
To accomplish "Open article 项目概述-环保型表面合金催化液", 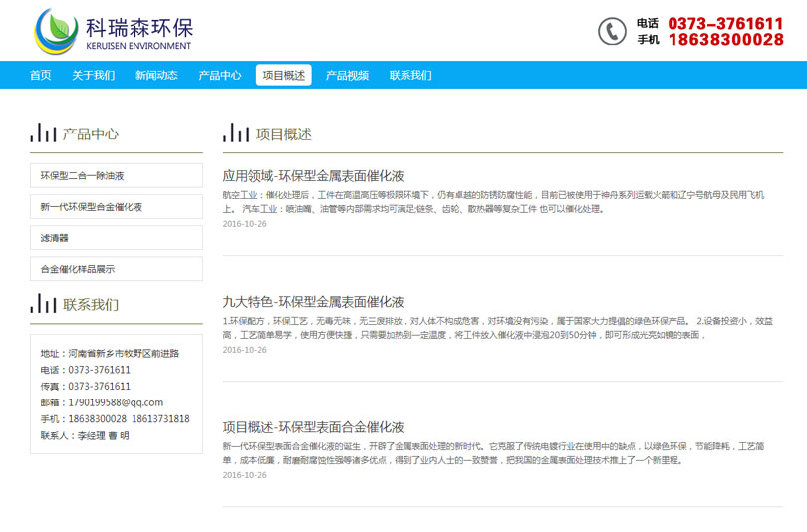I will pyautogui.click(x=313, y=426).
